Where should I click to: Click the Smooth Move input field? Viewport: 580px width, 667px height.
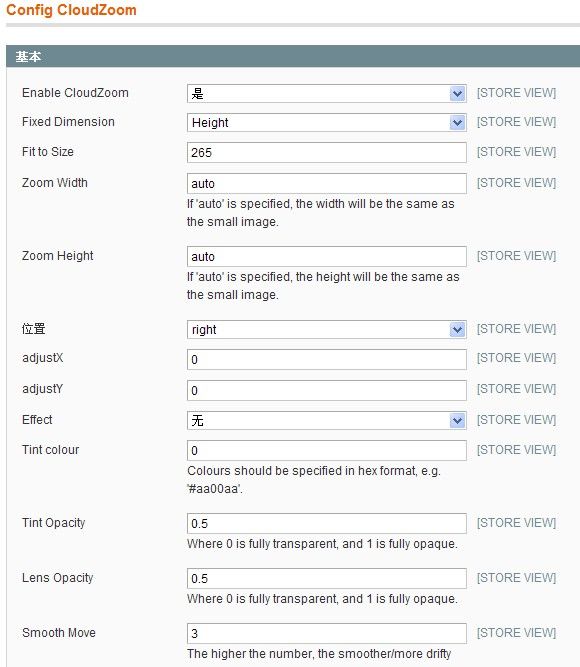(x=326, y=633)
